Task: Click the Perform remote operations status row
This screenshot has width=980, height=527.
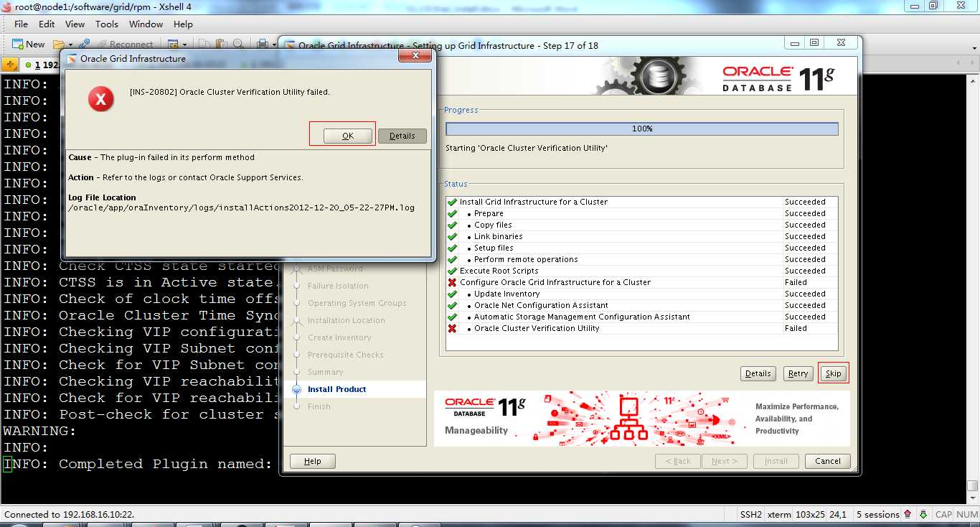Action: [x=641, y=259]
